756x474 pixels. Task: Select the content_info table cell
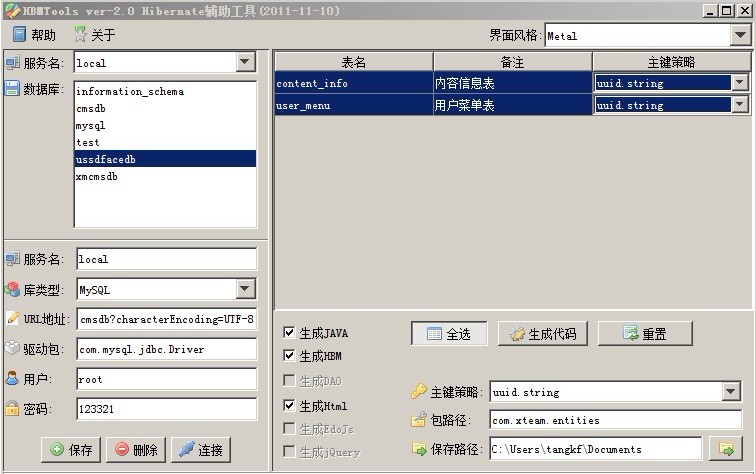coord(353,83)
